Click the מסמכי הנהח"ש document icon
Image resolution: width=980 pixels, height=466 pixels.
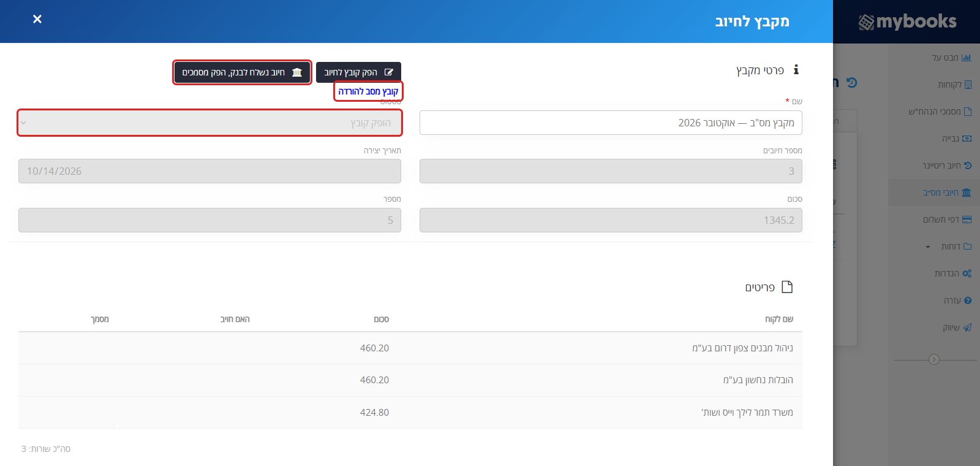pyautogui.click(x=968, y=112)
